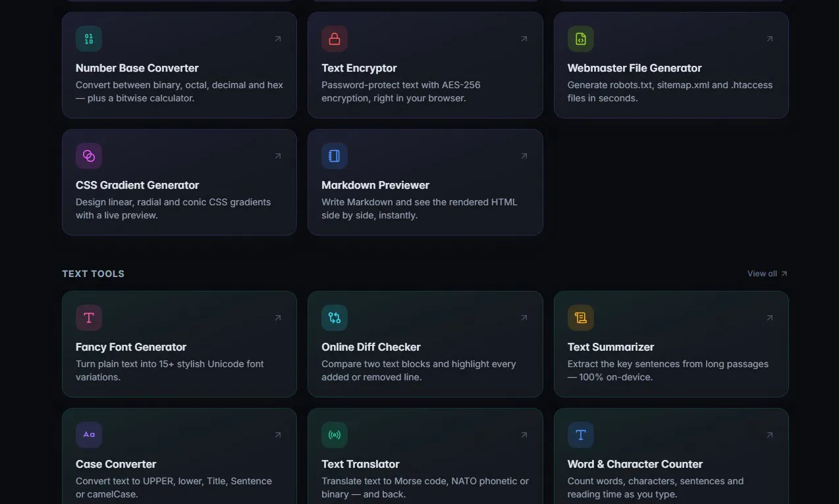Open the Text Encryptor card title
This screenshot has width=839, height=504.
coord(359,68)
